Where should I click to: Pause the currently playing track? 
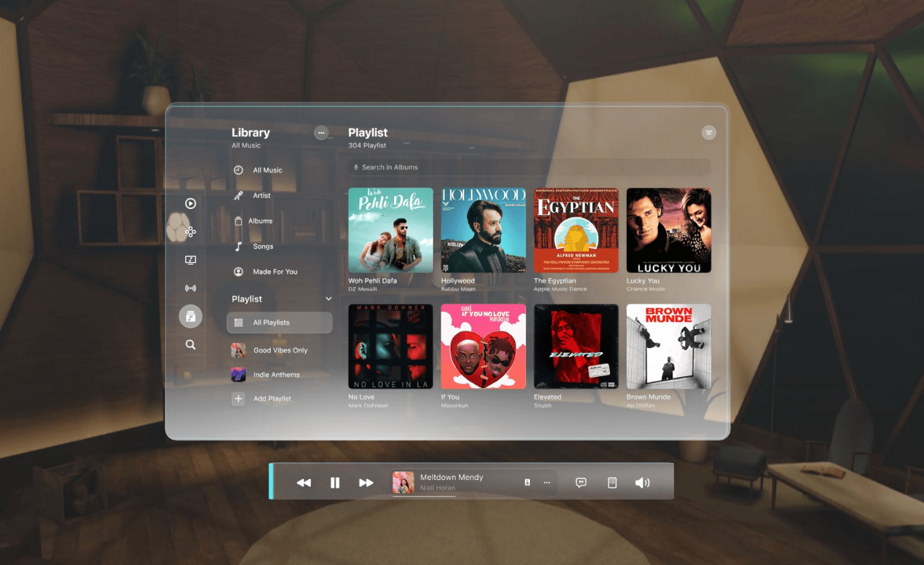pos(335,483)
